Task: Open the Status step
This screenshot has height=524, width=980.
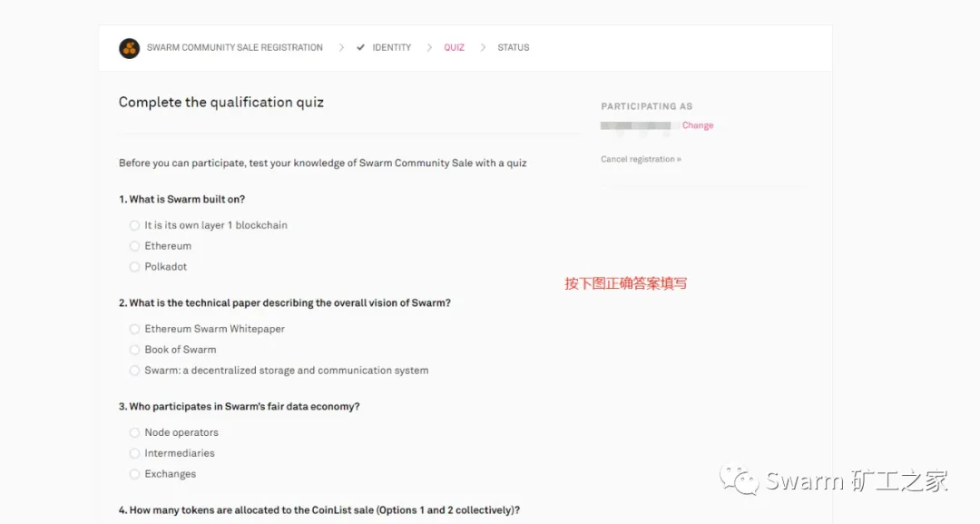Action: point(513,48)
